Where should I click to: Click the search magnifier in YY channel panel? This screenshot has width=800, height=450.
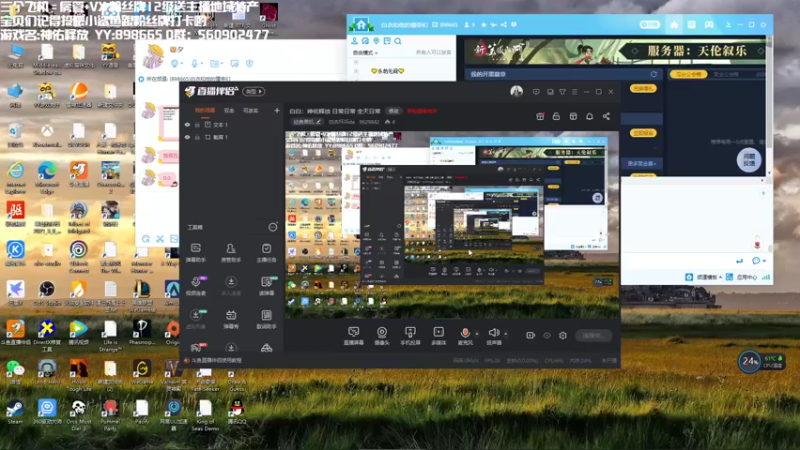click(x=398, y=41)
